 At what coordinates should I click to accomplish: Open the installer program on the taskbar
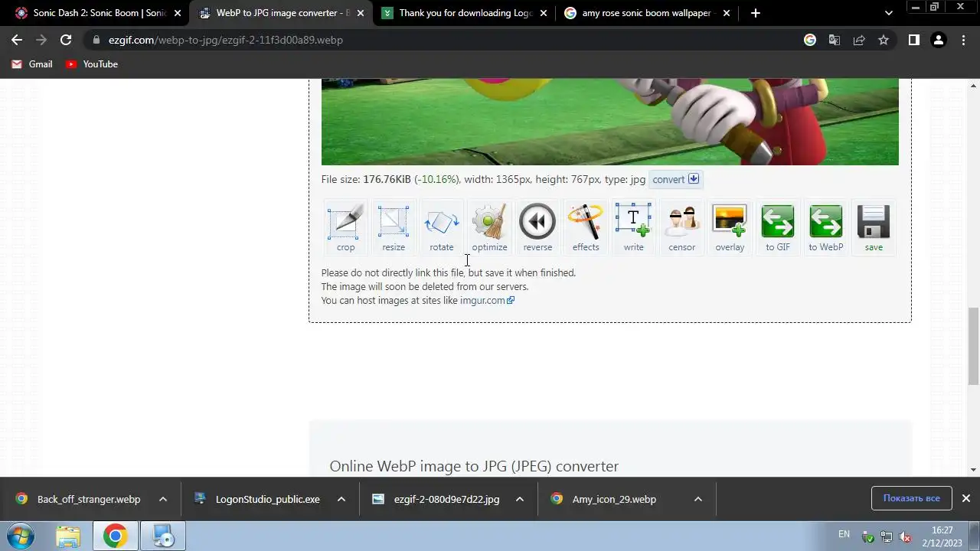click(163, 536)
